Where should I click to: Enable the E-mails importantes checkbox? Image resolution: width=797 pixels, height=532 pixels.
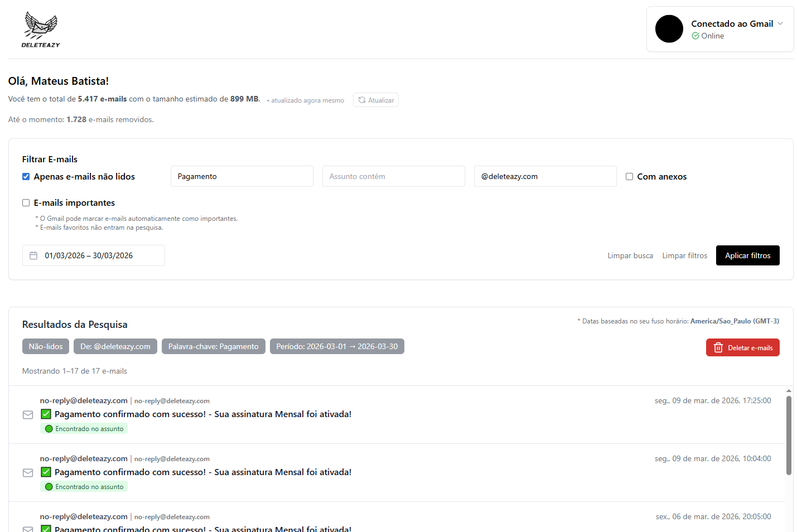point(26,202)
